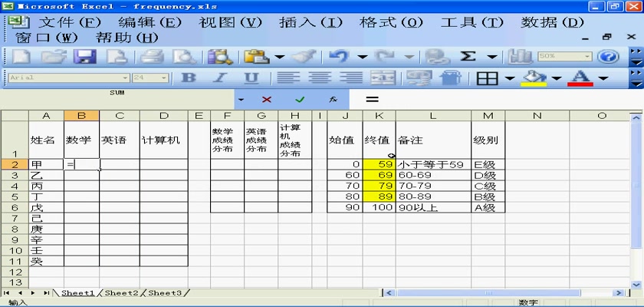Cancel formula entry with red X
The width and height of the screenshot is (644, 307).
[267, 100]
